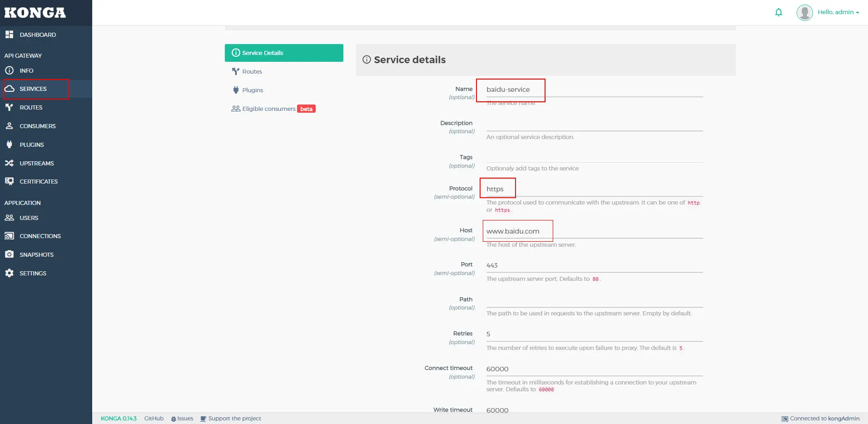Click the Snapshots camera icon

tap(9, 254)
